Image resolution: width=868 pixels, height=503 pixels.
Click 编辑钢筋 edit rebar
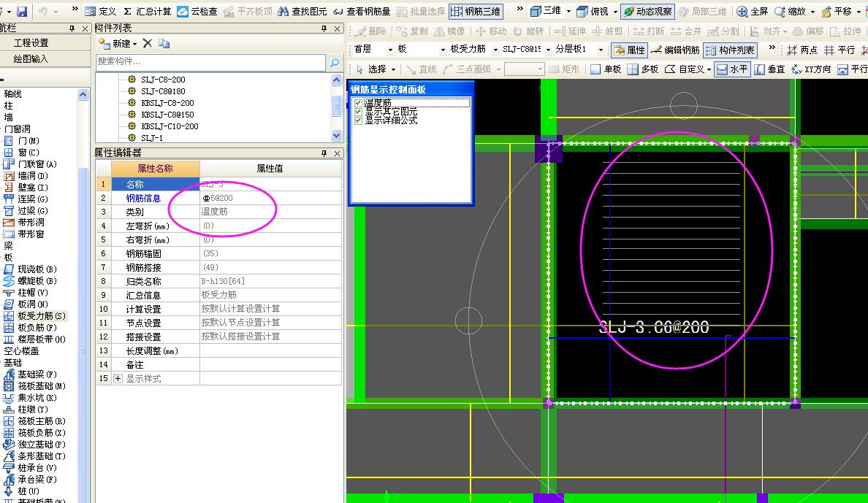(x=675, y=50)
